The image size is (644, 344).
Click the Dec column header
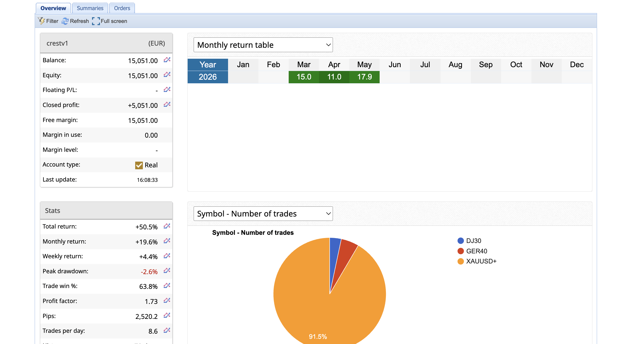pyautogui.click(x=577, y=65)
